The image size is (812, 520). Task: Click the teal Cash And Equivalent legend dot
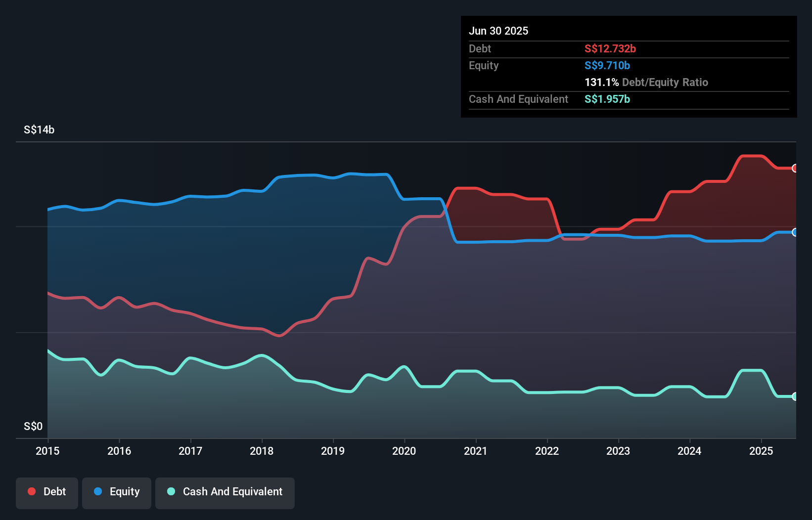tap(171, 491)
